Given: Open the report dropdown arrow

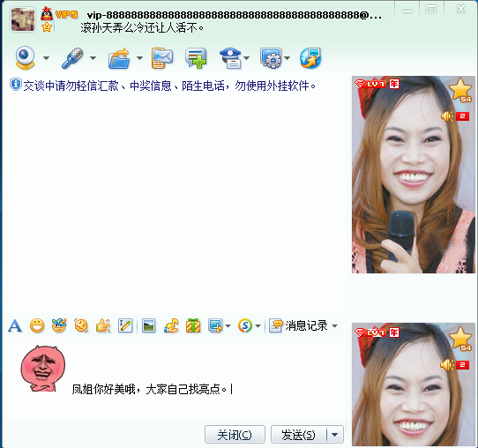Looking at the screenshot, I should pos(247,58).
